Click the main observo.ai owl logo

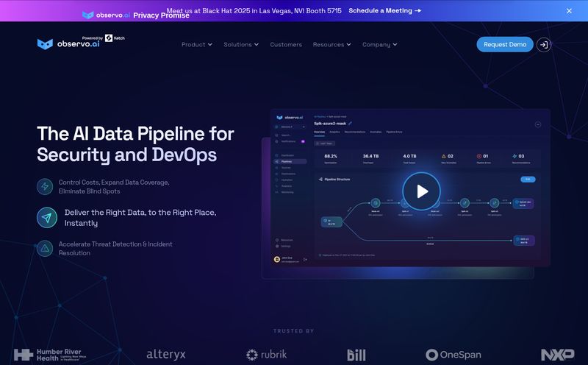tap(68, 44)
